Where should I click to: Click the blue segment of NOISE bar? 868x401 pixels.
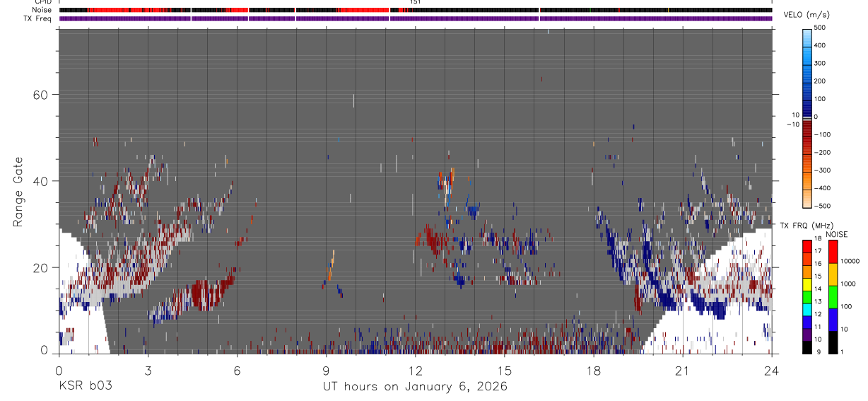point(833,320)
